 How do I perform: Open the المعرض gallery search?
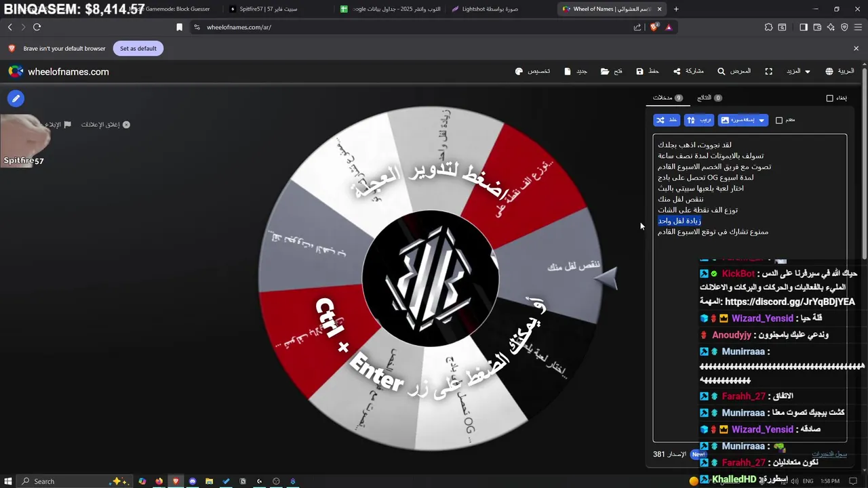click(x=734, y=71)
